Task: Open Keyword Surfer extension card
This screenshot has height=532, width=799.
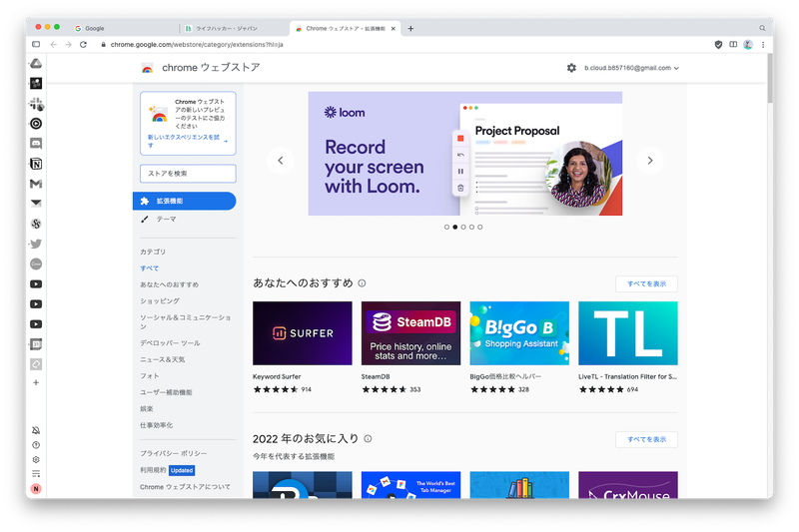Action: (x=303, y=347)
